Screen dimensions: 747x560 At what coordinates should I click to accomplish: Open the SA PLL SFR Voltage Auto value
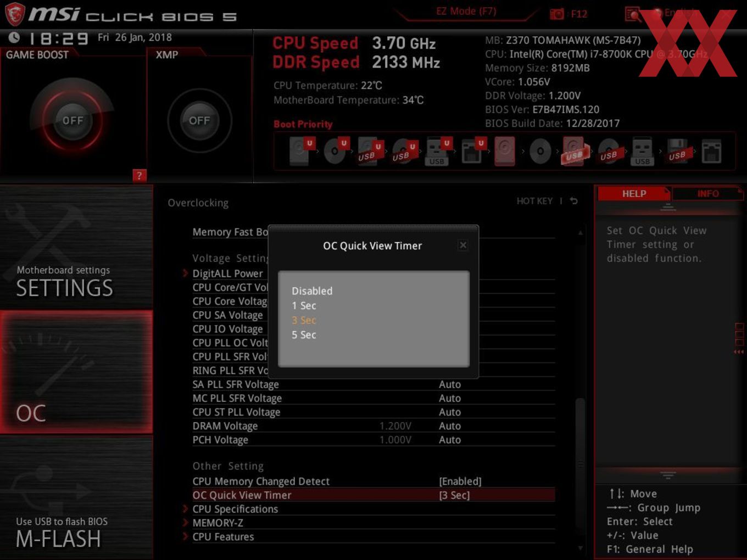450,384
